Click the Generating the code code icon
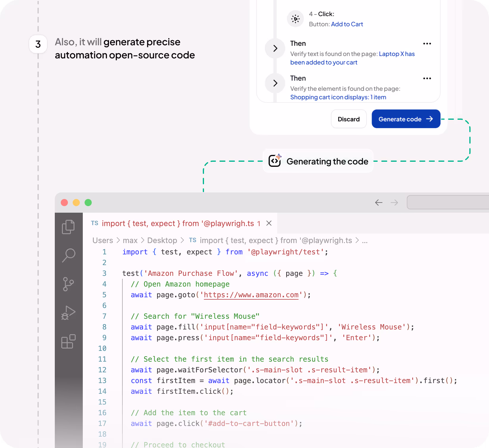The image size is (489, 448). coord(275,161)
